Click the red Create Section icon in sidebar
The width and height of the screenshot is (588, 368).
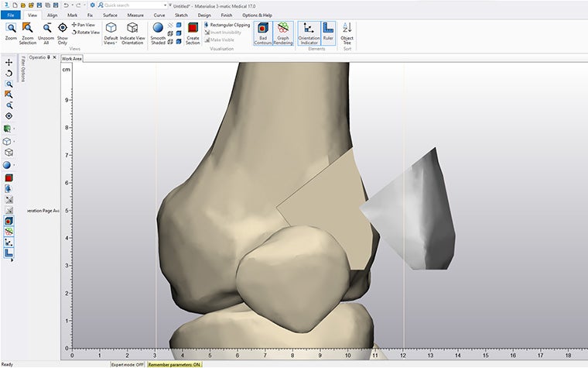coord(9,177)
